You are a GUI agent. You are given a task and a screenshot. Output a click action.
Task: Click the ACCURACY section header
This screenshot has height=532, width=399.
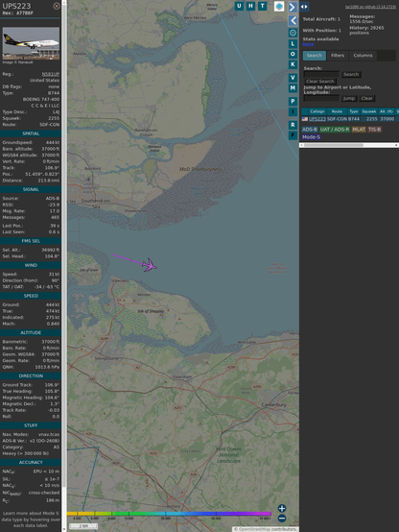coord(31,463)
